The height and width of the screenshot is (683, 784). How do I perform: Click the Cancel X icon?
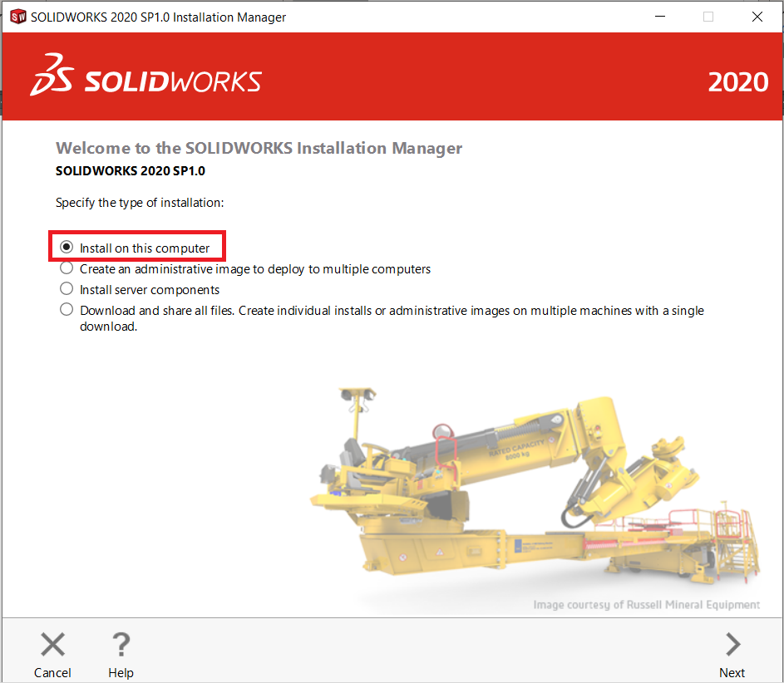coord(52,644)
